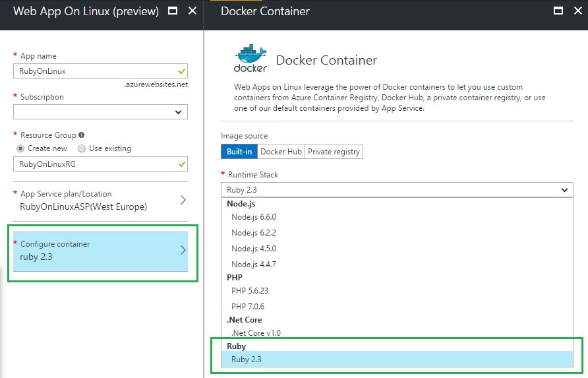
Task: Click the Resource Group name field
Action: click(100, 164)
